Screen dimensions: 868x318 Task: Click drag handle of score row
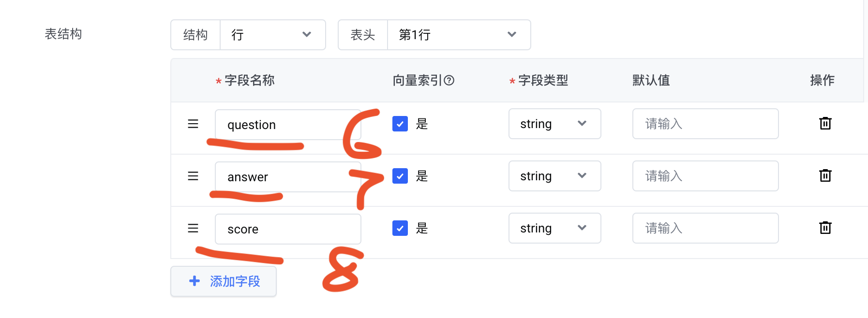click(x=193, y=228)
